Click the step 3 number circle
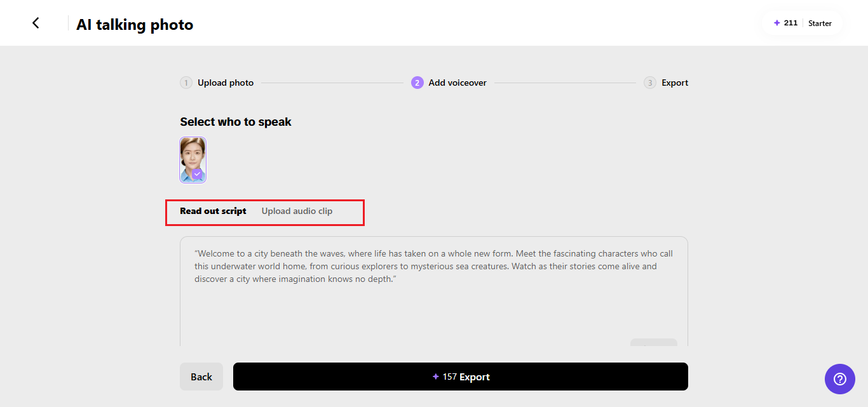The height and width of the screenshot is (407, 868). [649, 83]
